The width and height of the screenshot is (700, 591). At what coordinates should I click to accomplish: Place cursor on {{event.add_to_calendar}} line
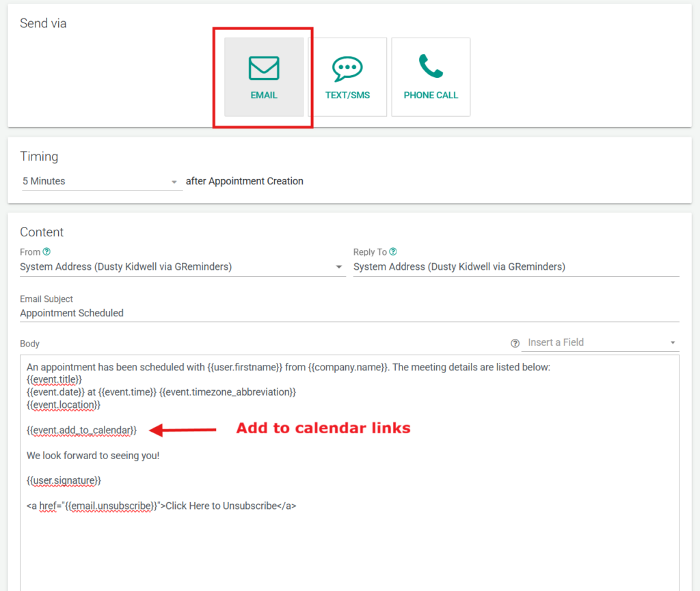(82, 430)
